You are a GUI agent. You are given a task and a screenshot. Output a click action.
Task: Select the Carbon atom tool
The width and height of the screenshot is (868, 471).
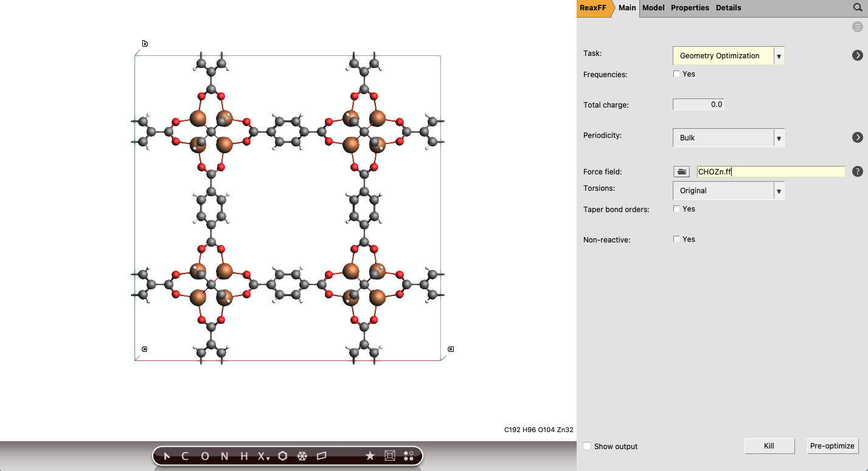(185, 456)
